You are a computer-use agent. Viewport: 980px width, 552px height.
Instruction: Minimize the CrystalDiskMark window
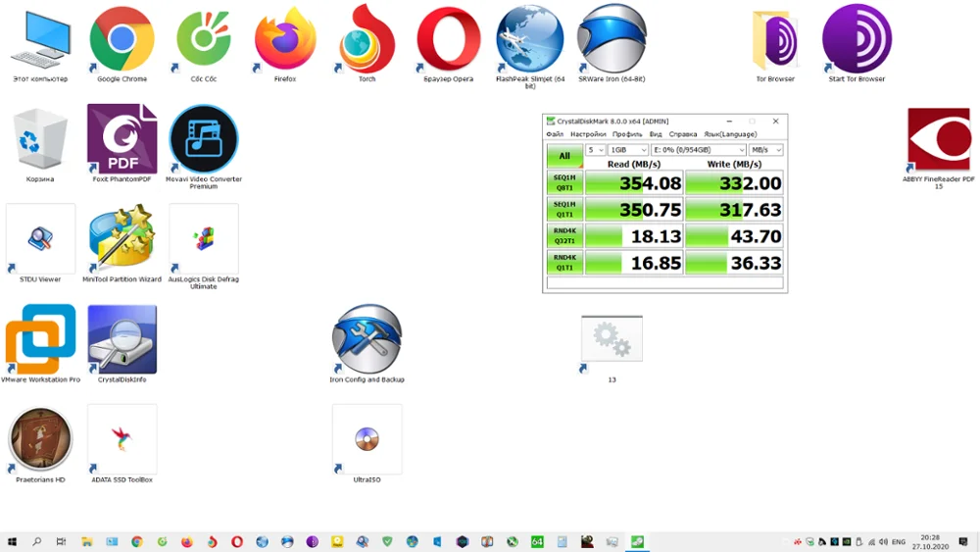(x=729, y=122)
